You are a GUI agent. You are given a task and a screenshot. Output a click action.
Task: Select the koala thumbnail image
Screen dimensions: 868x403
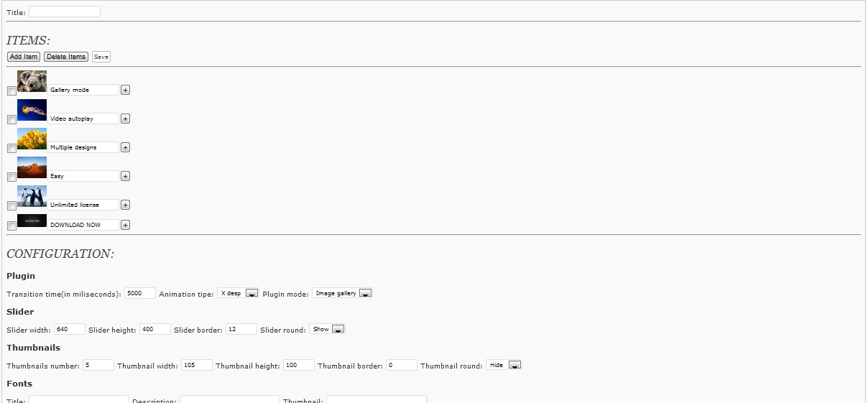pyautogui.click(x=32, y=81)
